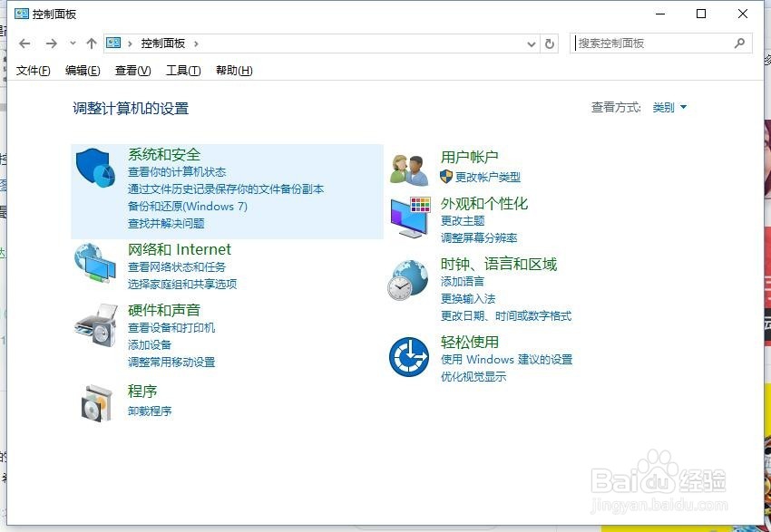Open the 帮助 menu
This screenshot has height=532, width=771.
tap(233, 70)
